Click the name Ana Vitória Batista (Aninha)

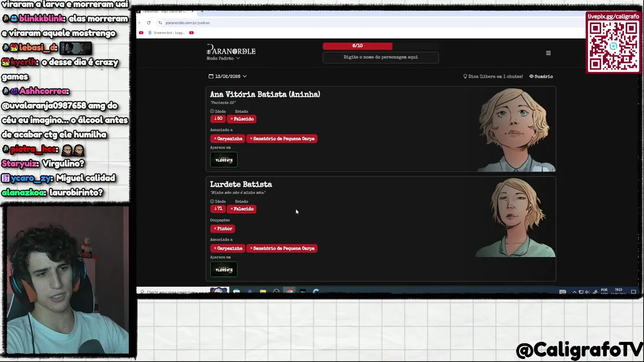coord(265,94)
